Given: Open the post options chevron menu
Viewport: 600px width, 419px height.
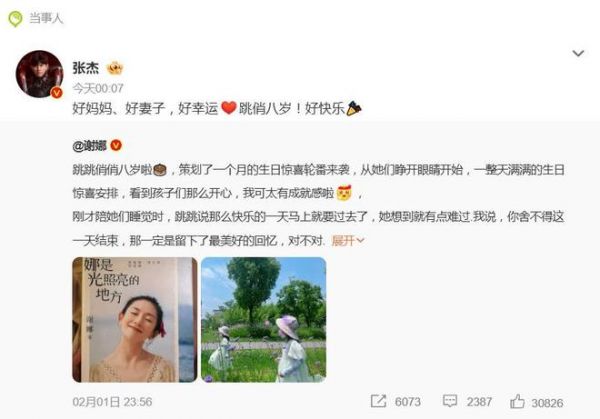Looking at the screenshot, I should tap(578, 53).
